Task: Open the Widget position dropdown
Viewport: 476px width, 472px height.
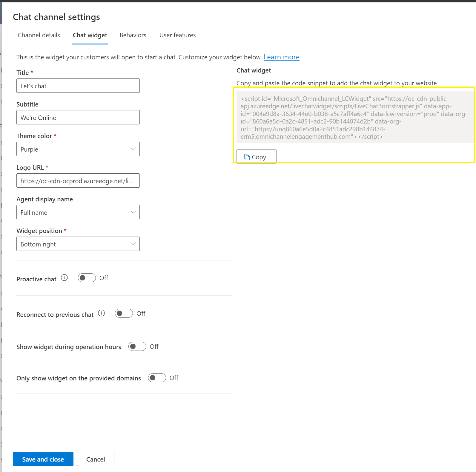Action: click(x=78, y=244)
